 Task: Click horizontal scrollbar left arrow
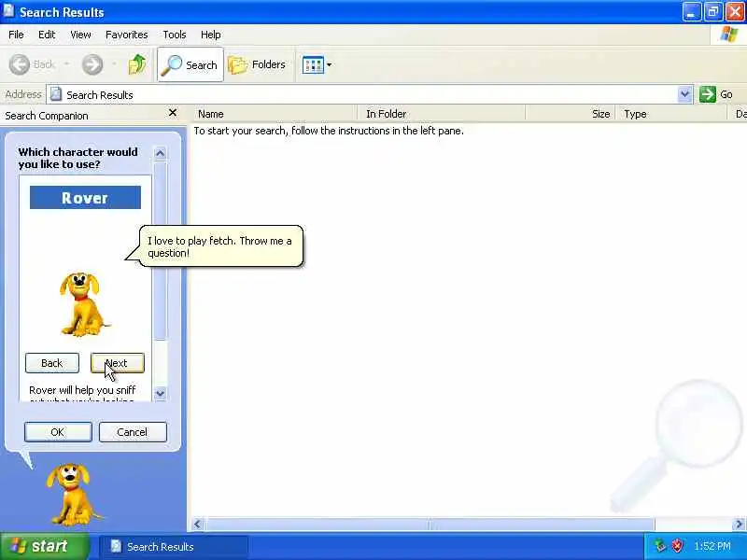pyautogui.click(x=197, y=525)
